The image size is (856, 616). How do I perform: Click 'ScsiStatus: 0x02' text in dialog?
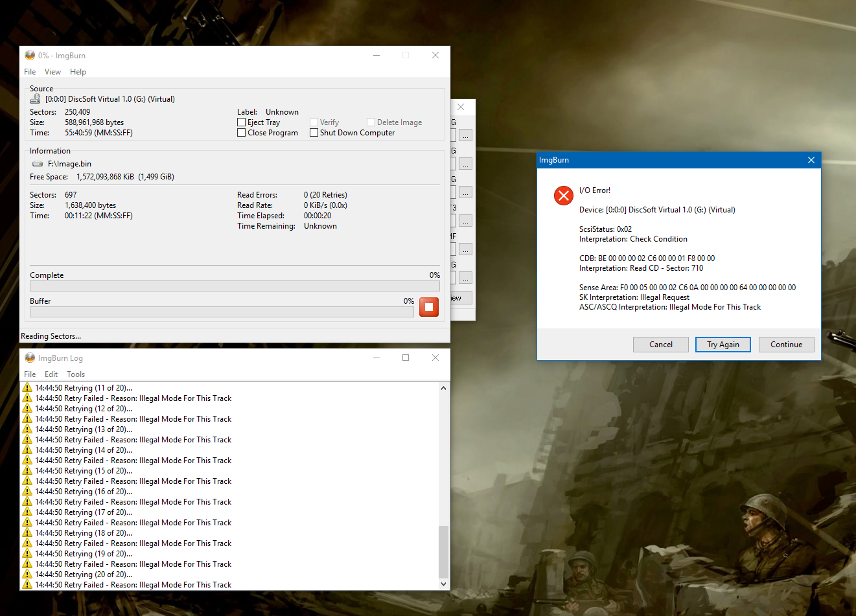pos(605,229)
